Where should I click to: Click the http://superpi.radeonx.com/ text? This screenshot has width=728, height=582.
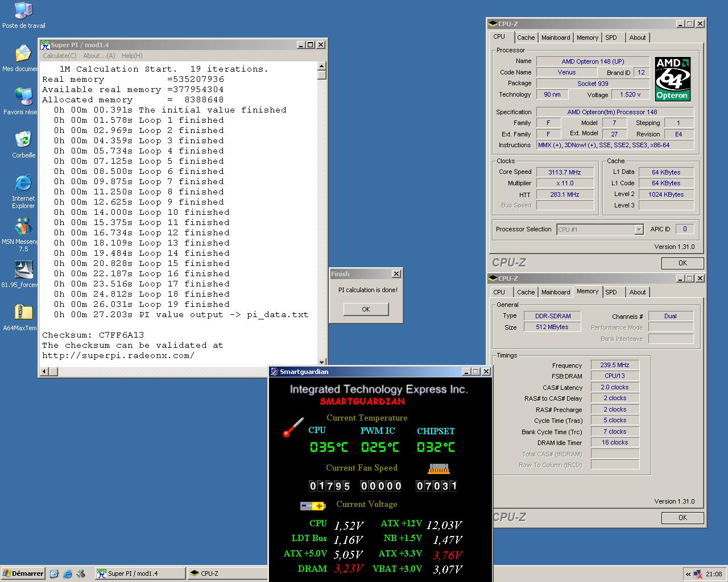tap(118, 355)
